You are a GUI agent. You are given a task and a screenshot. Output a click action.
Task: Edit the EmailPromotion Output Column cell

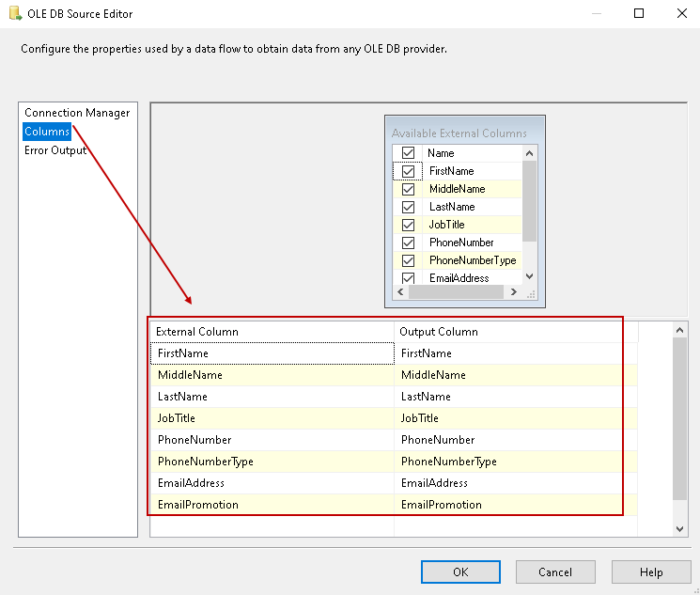click(516, 505)
